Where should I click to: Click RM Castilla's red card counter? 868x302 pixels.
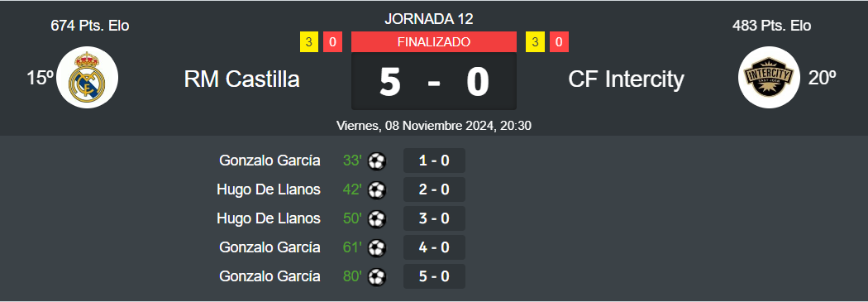(x=332, y=42)
